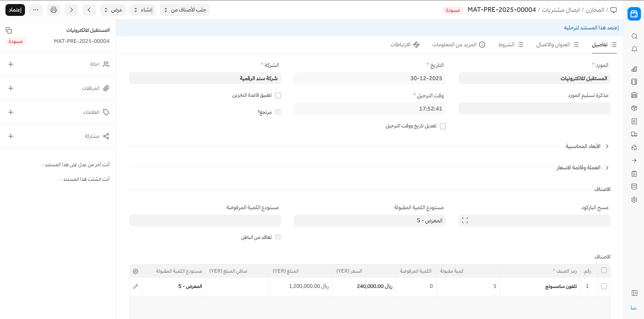Open the العنوان والاتصال tab
Image resolution: width=644 pixels, height=319 pixels.
pos(557,45)
